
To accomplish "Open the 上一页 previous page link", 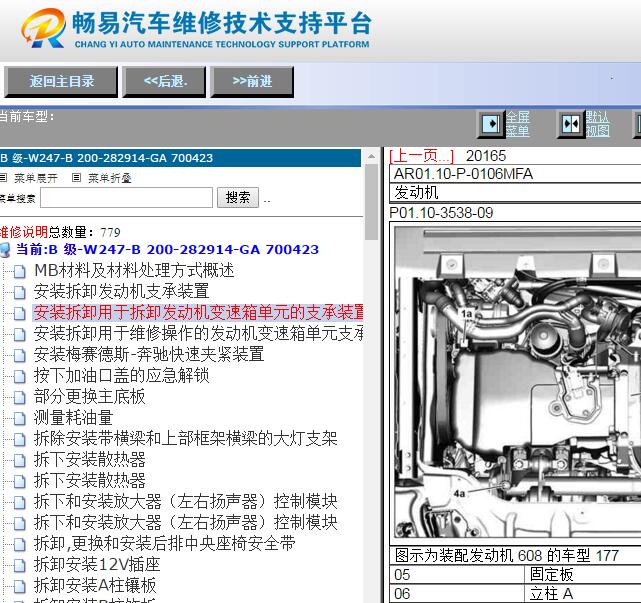I will (421, 156).
